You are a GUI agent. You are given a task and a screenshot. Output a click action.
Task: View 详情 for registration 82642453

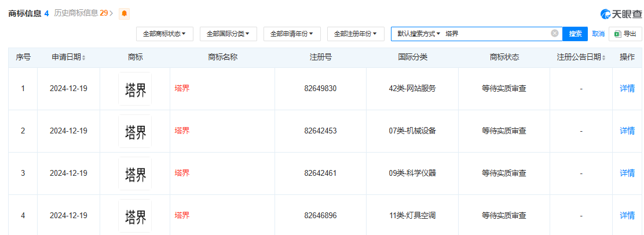tap(627, 131)
